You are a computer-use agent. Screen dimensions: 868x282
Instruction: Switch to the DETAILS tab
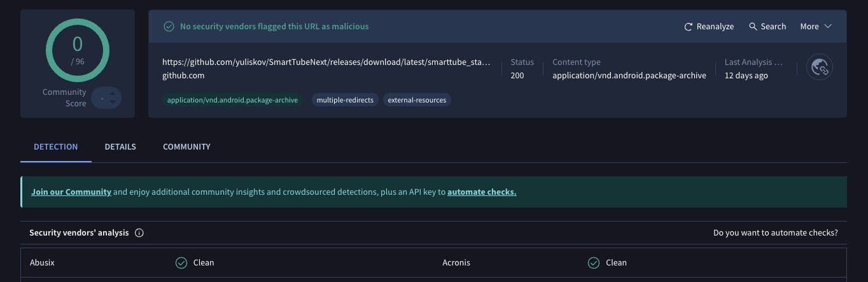120,146
